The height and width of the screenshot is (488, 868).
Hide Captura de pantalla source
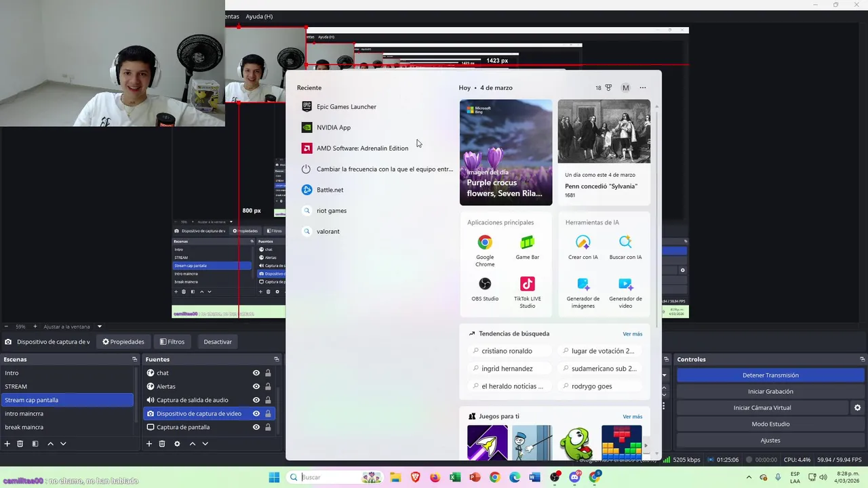tap(256, 427)
